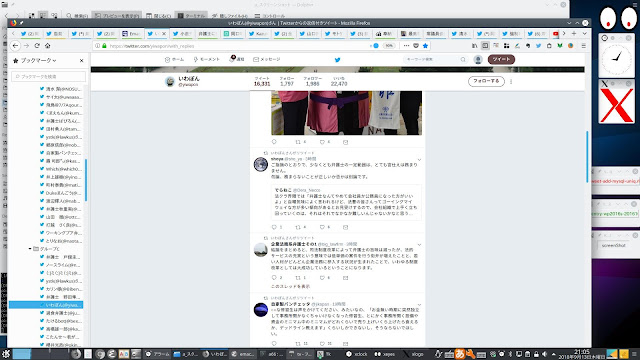This screenshot has width=640, height=360.
Task: Open the メッセージ item in the Twitter nav
Action: (x=267, y=60)
